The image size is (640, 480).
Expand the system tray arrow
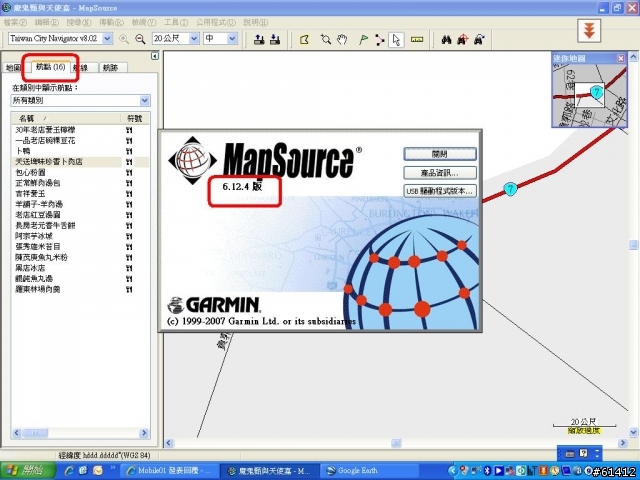[452, 471]
